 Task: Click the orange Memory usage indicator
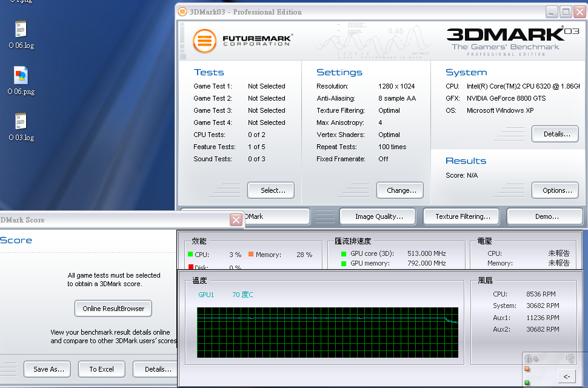pyautogui.click(x=250, y=255)
